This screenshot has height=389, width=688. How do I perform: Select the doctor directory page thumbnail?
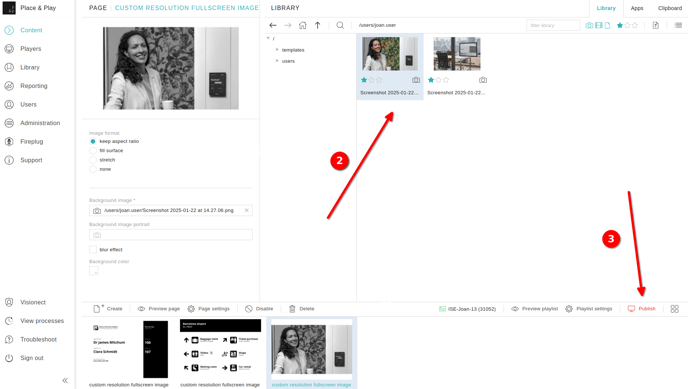[x=130, y=350]
